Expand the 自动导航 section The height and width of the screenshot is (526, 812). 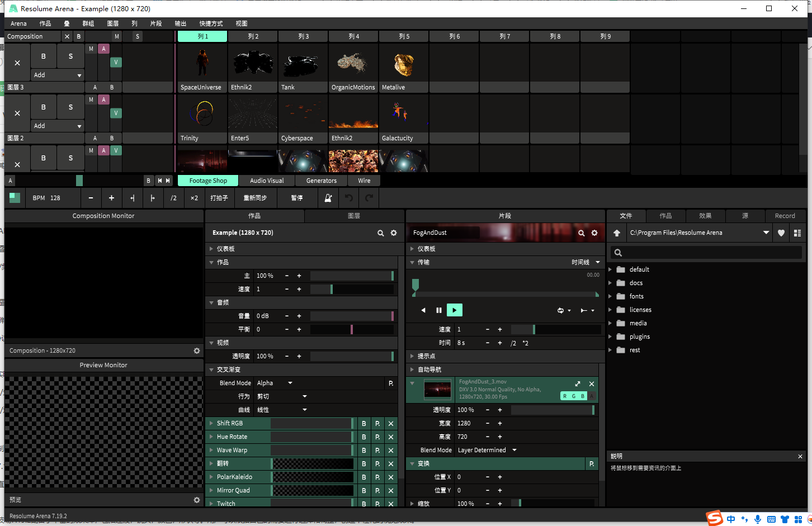(x=412, y=369)
